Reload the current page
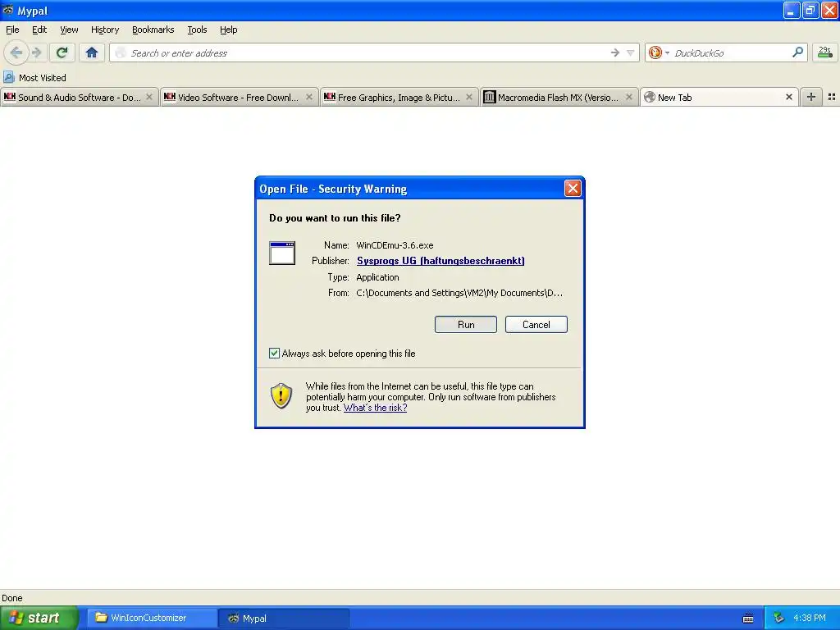Viewport: 840px width, 630px height. coord(62,52)
